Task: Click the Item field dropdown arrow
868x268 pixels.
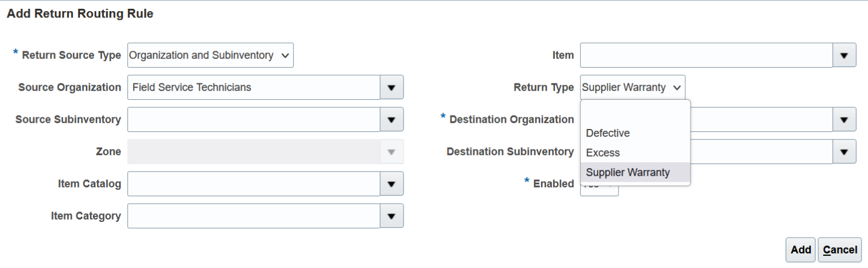Action: tap(844, 55)
